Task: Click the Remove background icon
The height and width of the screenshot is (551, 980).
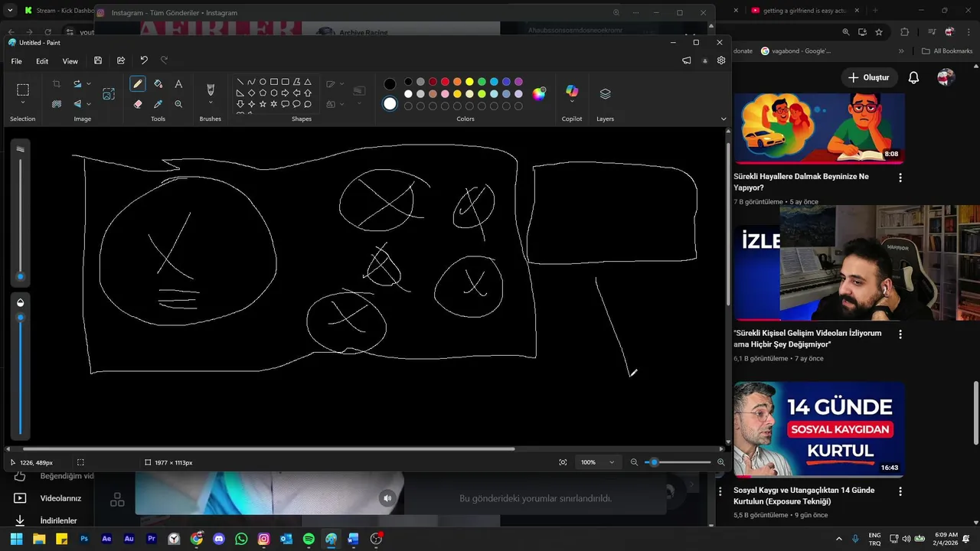Action: tap(57, 104)
